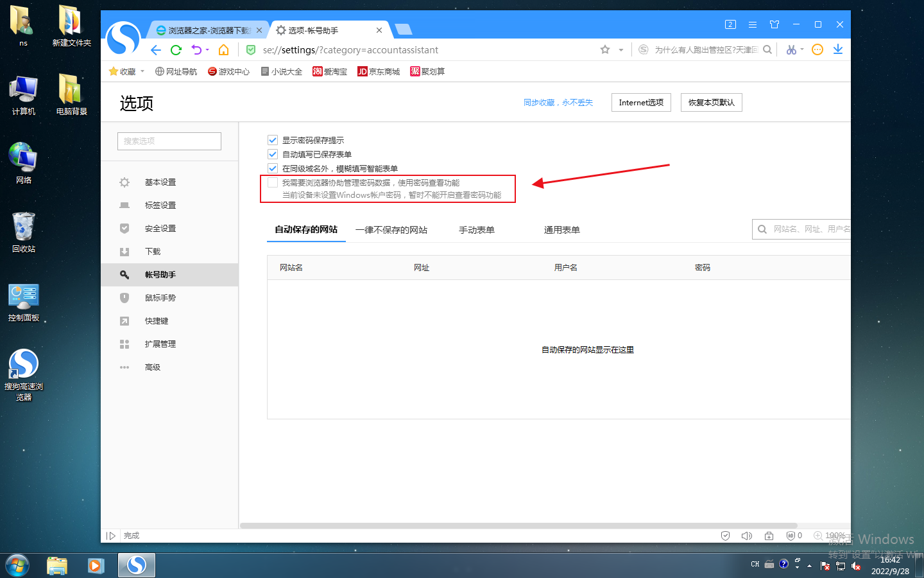Open the multi-account '2' login icon
The height and width of the screenshot is (578, 924).
[730, 24]
